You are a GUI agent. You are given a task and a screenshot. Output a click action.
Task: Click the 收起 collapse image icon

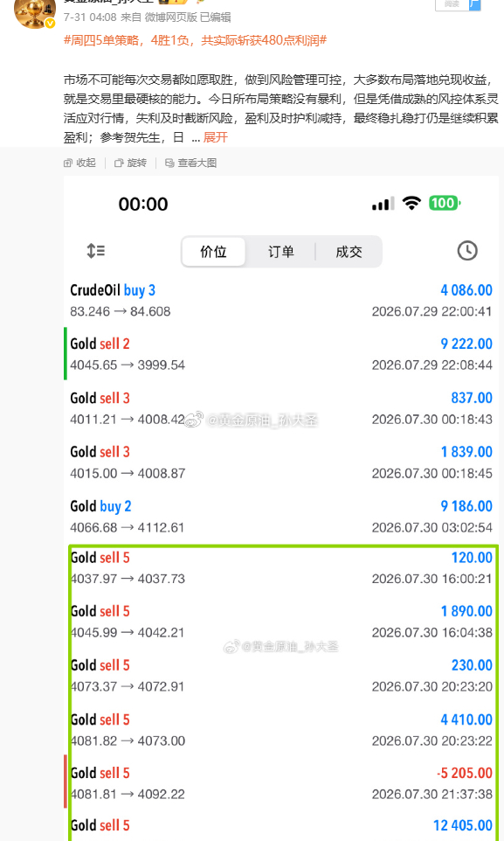79,163
